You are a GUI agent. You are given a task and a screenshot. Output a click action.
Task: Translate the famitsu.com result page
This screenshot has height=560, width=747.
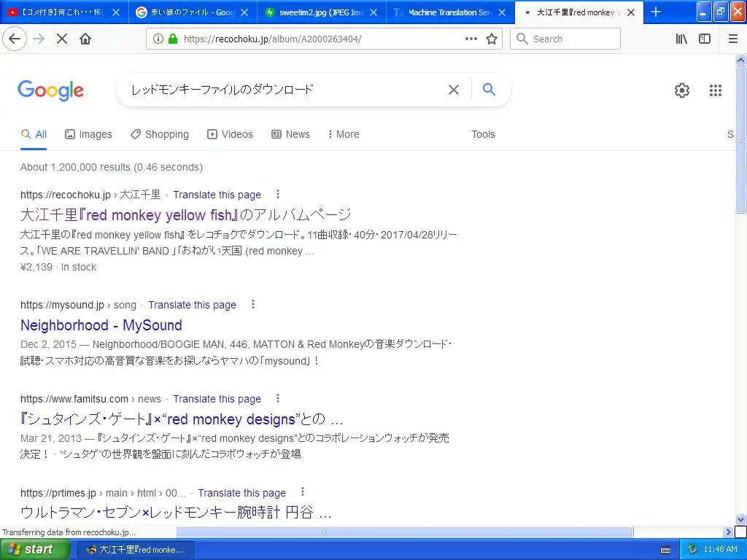217,399
